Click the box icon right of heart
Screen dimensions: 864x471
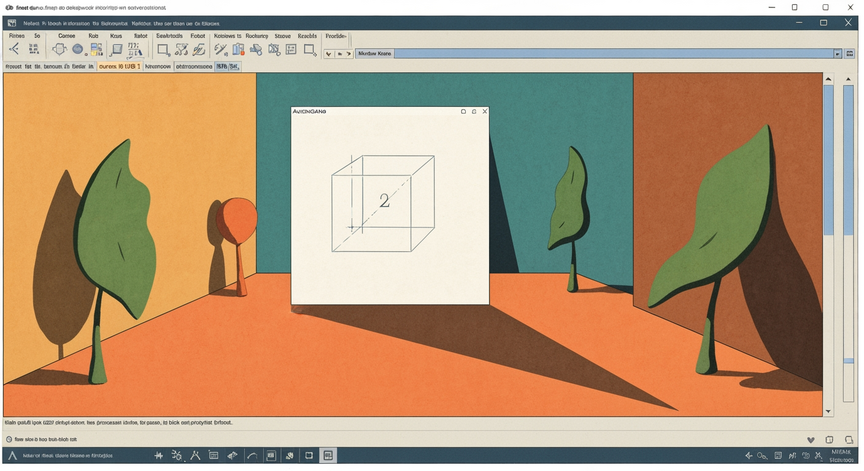(829, 440)
